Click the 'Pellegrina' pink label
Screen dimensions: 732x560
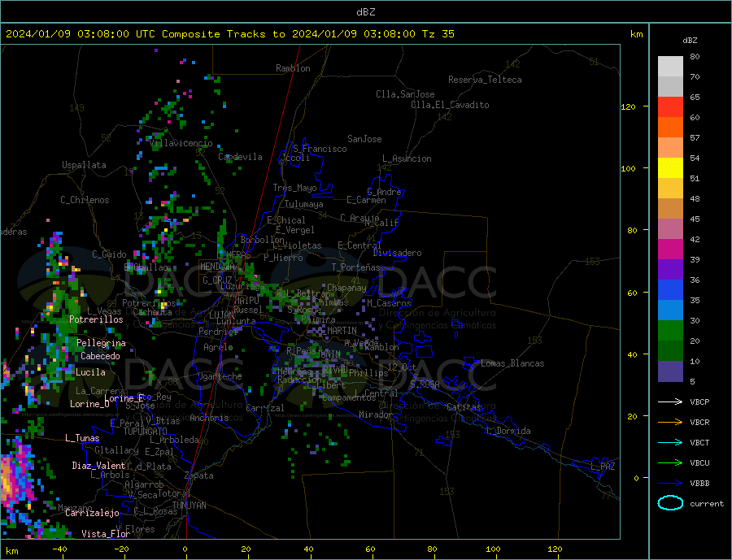click(x=102, y=343)
